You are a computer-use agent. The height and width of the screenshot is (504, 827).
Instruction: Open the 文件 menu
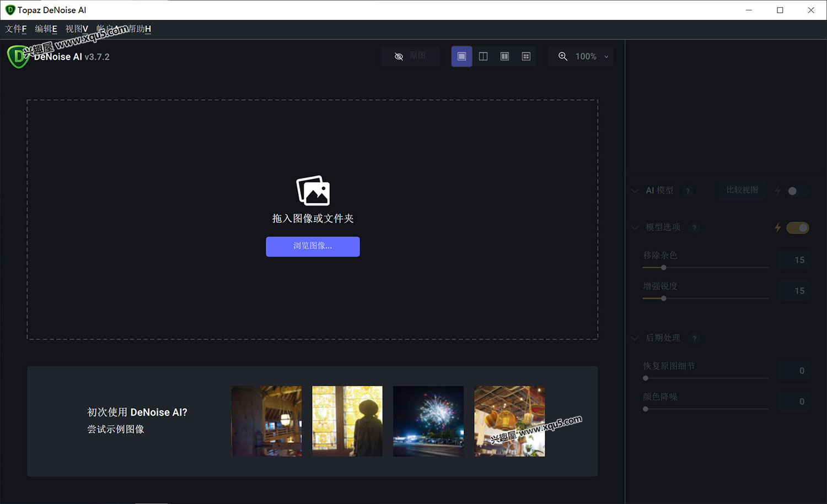pos(16,29)
